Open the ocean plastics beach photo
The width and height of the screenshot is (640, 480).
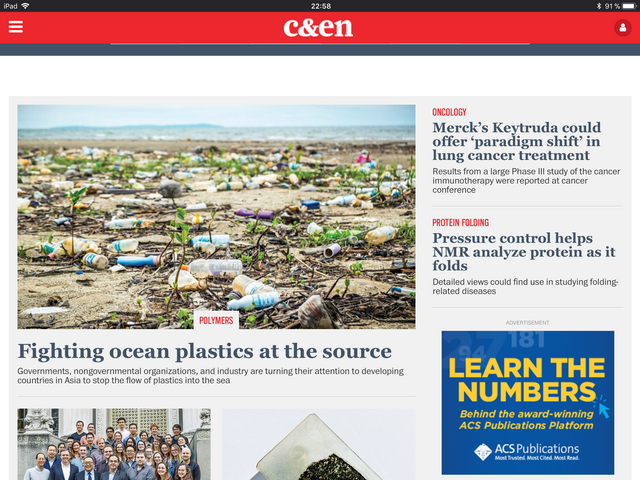tap(216, 217)
